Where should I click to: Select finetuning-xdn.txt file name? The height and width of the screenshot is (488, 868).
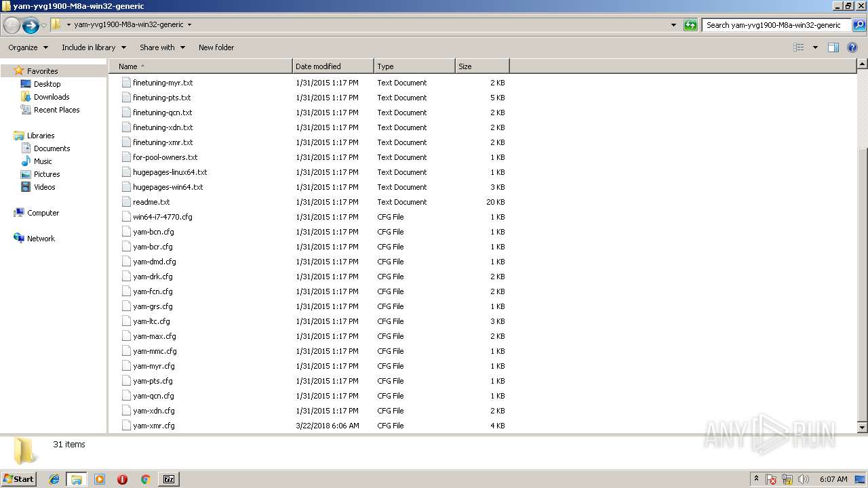point(163,127)
